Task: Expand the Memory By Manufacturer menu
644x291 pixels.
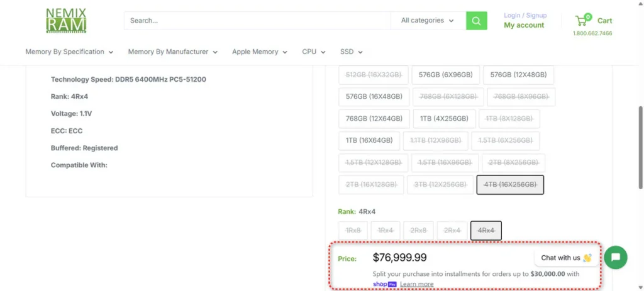Action: (172, 52)
